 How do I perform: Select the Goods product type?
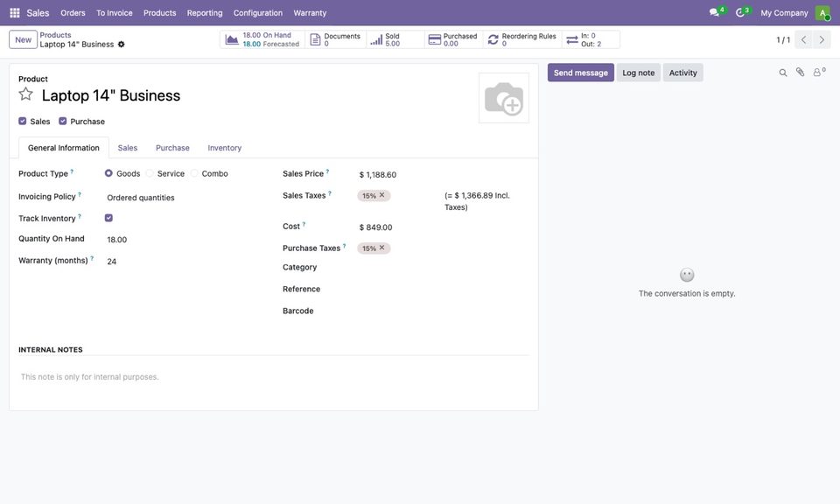[108, 173]
